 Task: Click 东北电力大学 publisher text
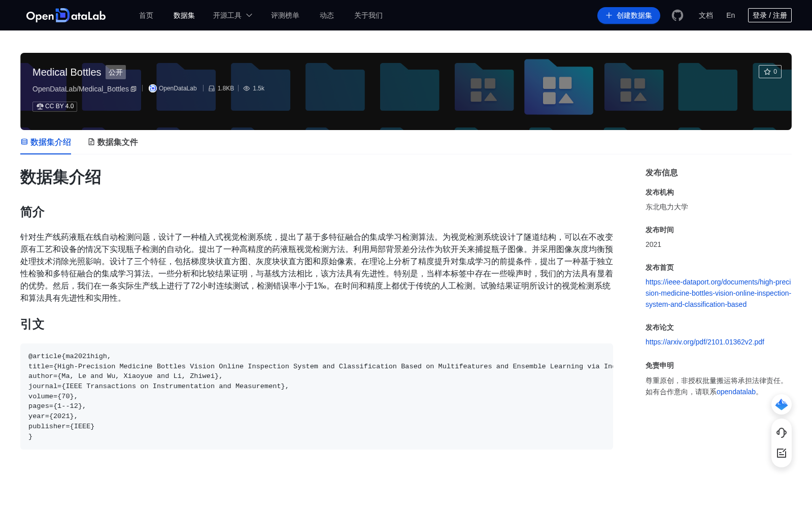point(667,207)
